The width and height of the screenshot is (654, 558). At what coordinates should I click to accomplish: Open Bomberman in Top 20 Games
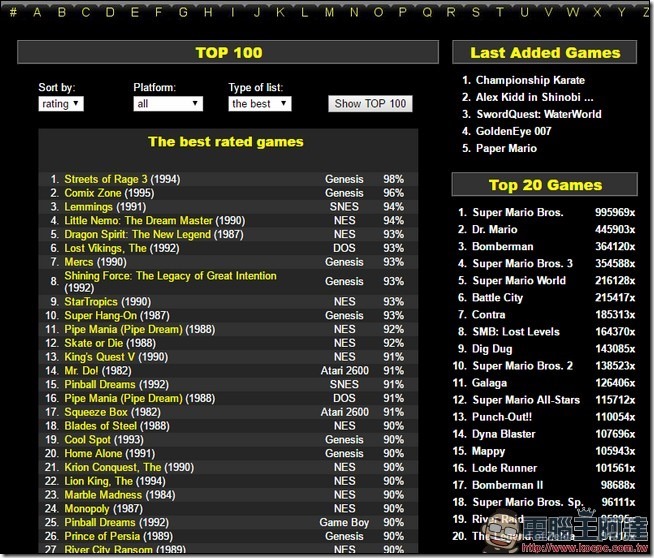(x=503, y=246)
